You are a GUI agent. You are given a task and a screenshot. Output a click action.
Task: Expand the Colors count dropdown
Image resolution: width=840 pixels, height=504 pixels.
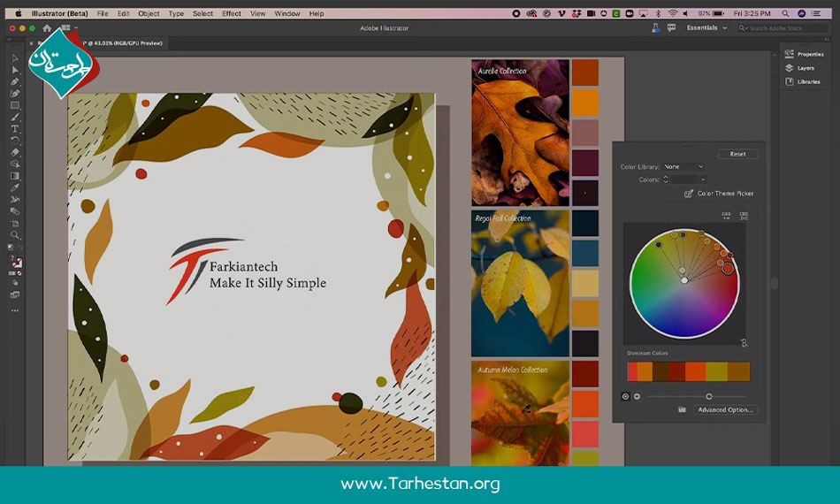click(x=688, y=179)
